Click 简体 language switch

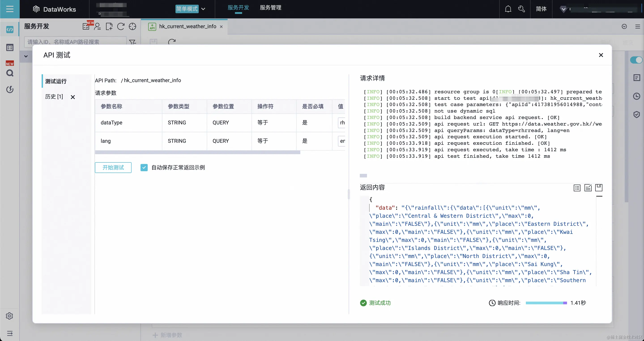tap(541, 9)
